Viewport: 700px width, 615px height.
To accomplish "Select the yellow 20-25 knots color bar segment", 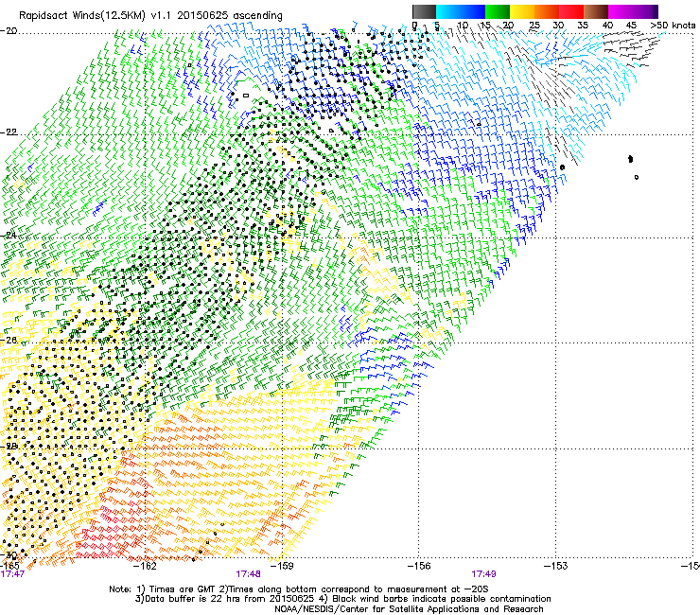I will coord(522,11).
